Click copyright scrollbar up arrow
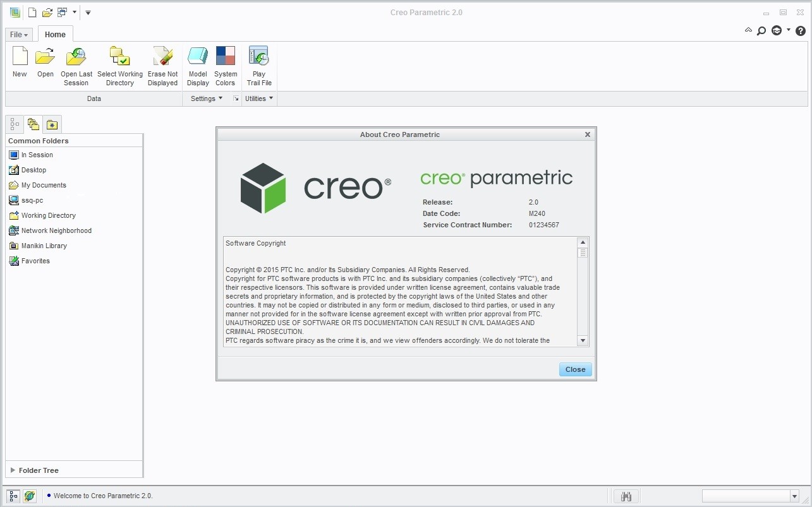 (x=583, y=242)
